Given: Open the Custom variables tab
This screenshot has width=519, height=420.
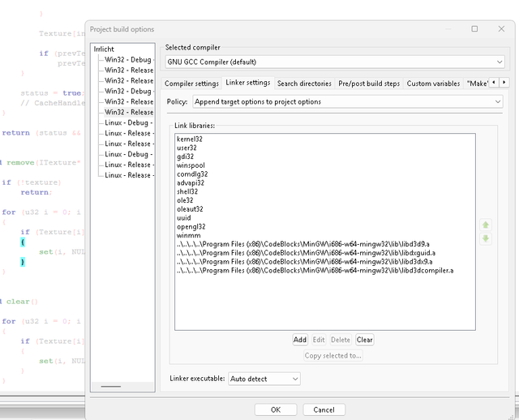Looking at the screenshot, I should [433, 84].
